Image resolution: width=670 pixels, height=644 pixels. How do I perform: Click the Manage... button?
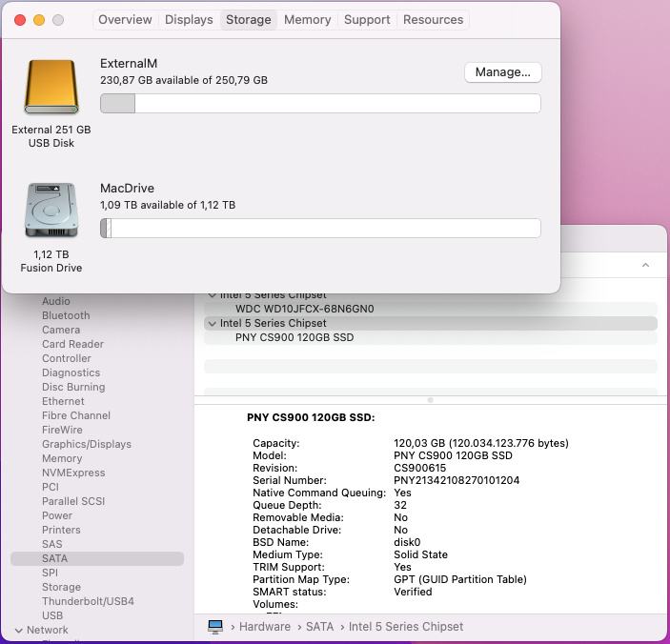tap(502, 72)
